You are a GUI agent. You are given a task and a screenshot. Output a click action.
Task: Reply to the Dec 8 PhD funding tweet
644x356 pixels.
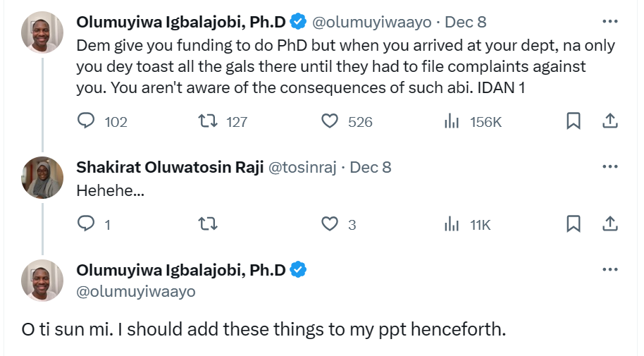pyautogui.click(x=86, y=121)
